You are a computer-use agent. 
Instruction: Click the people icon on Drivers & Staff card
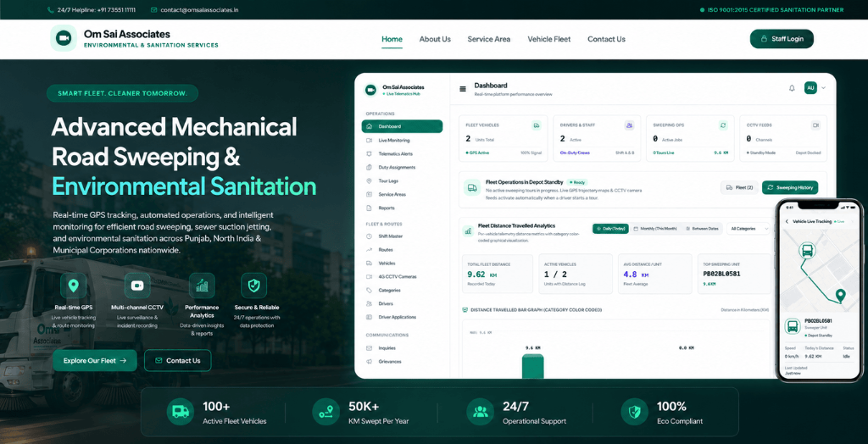pyautogui.click(x=630, y=125)
